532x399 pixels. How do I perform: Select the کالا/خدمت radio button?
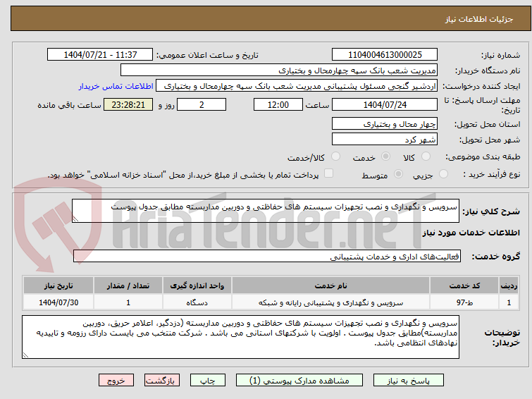pos(335,156)
